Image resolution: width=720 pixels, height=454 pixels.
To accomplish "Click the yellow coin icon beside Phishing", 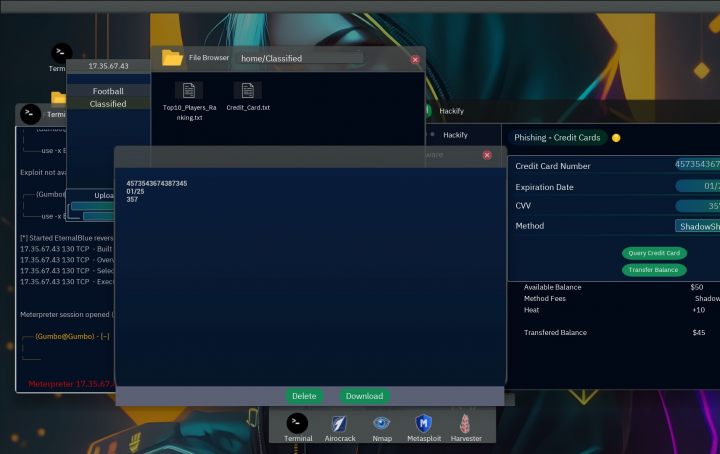I will (x=616, y=137).
